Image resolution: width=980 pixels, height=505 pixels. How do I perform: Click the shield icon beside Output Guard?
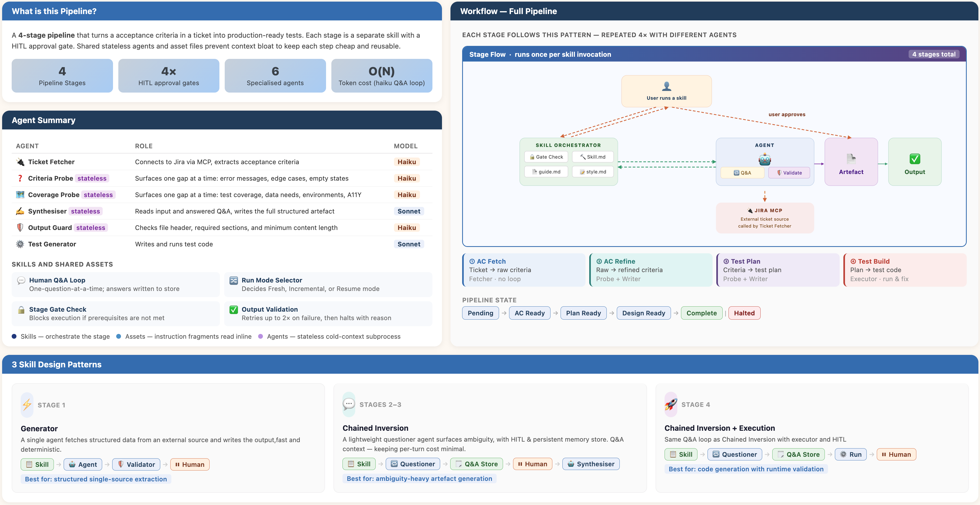(20, 228)
